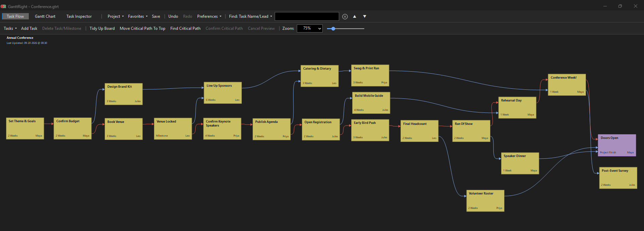This screenshot has width=644, height=231.
Task: Select the Swag & Print Run card
Action: pyautogui.click(x=370, y=76)
